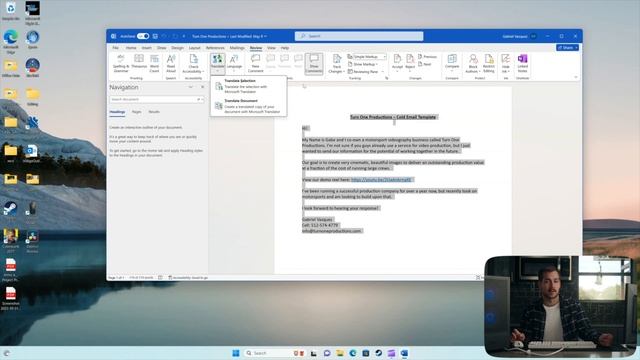Open Steam from the taskbar

click(x=378, y=353)
